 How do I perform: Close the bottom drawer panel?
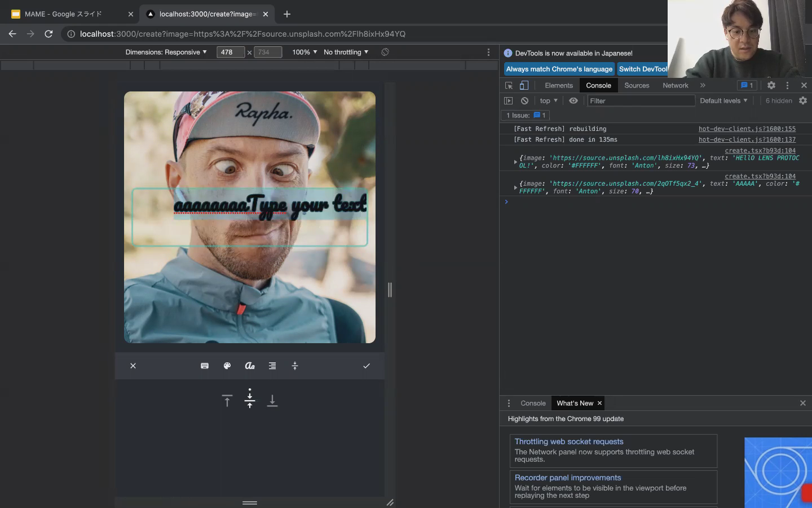[x=803, y=403]
